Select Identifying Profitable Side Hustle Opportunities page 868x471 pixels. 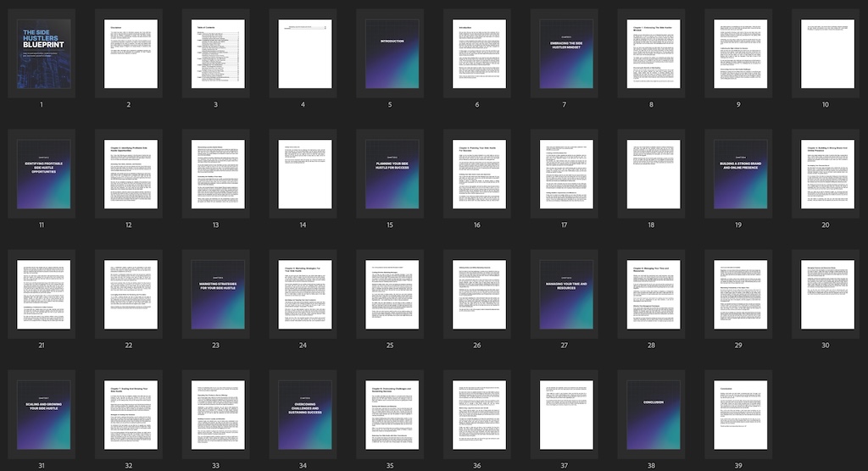point(44,174)
